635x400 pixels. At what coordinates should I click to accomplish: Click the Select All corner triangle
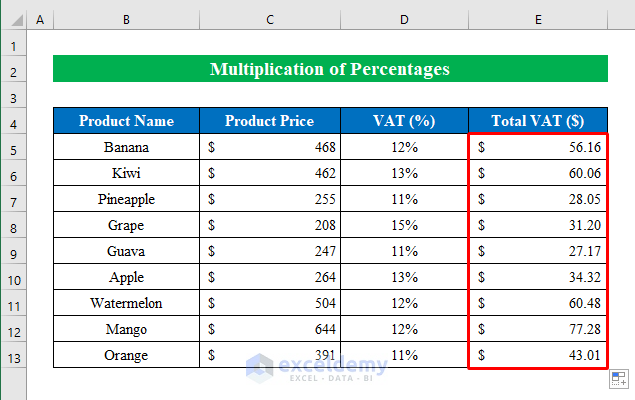coord(17,20)
